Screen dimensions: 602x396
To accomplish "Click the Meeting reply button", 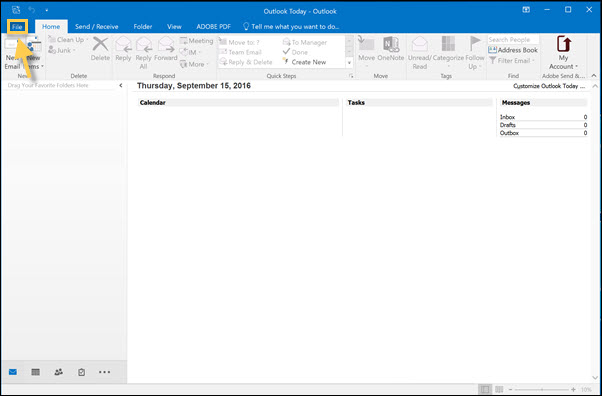I will 196,41.
